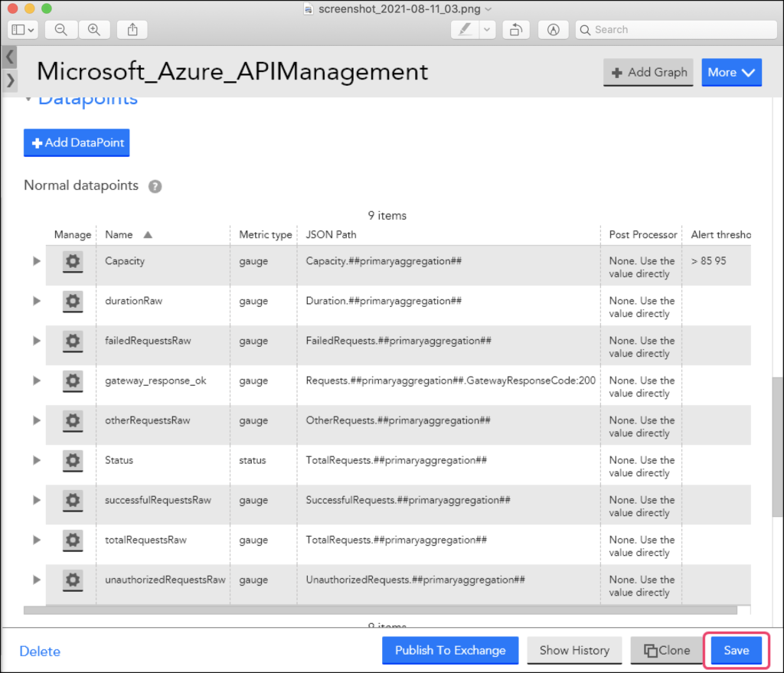Clone the DataSource
This screenshot has width=784, height=673.
click(667, 650)
